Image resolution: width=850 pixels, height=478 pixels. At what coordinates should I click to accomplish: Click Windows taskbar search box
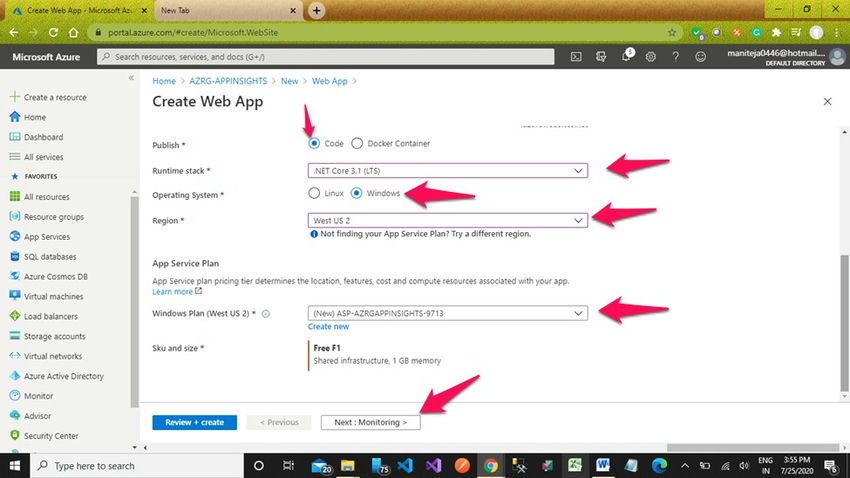click(137, 466)
